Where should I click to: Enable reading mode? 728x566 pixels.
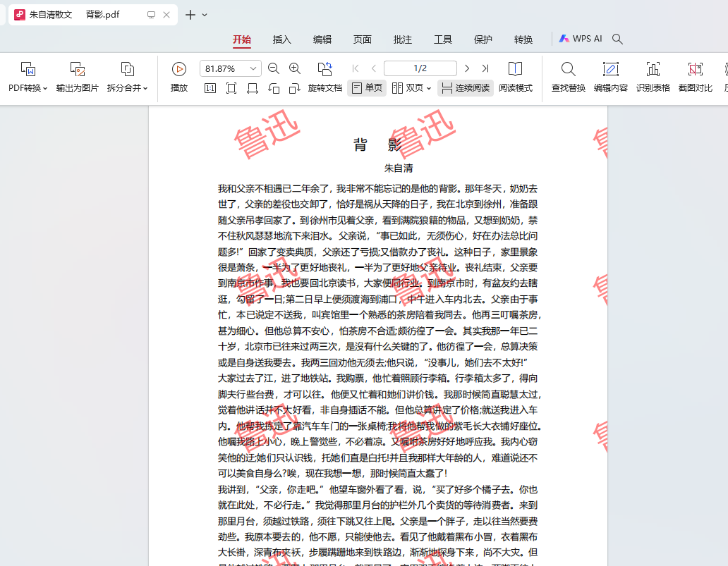[516, 77]
